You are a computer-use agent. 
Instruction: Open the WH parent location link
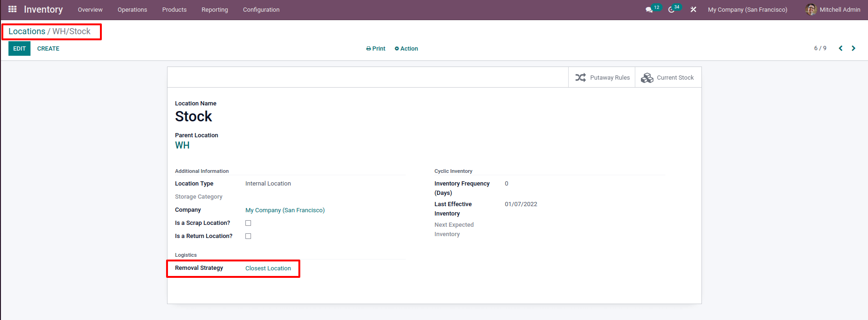coord(182,145)
